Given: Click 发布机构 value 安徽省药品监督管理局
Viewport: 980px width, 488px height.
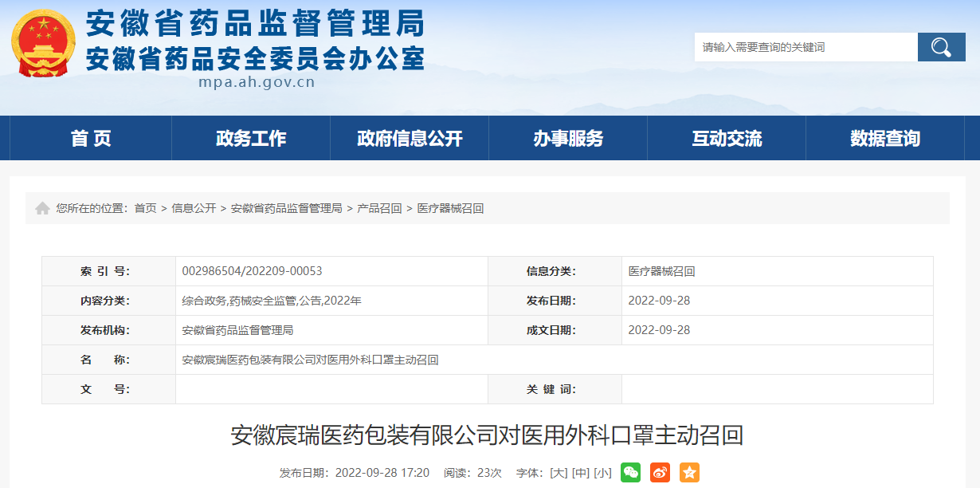Looking at the screenshot, I should click(x=237, y=330).
